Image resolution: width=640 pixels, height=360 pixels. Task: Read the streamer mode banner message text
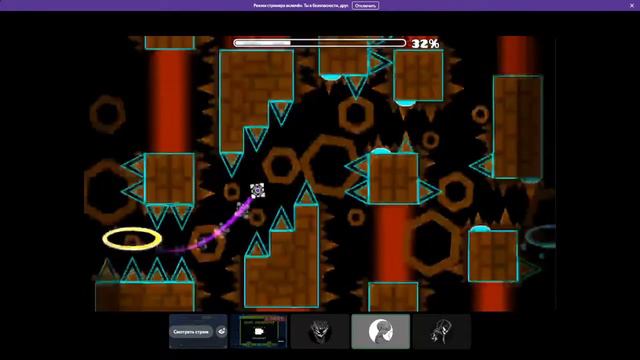(301, 6)
